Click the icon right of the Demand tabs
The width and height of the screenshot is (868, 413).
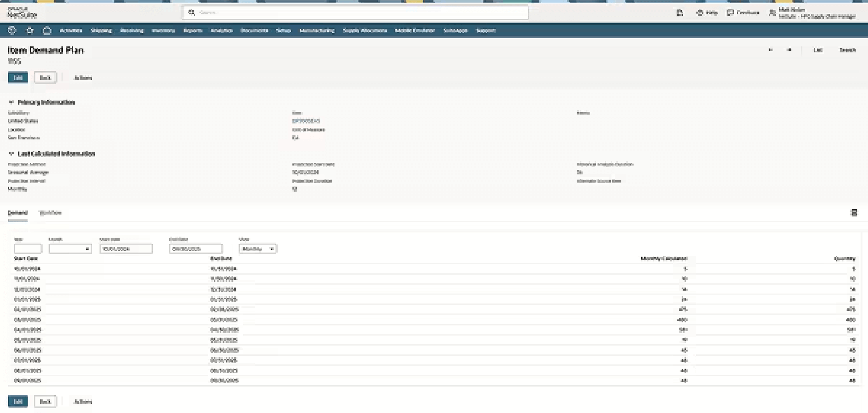(854, 213)
